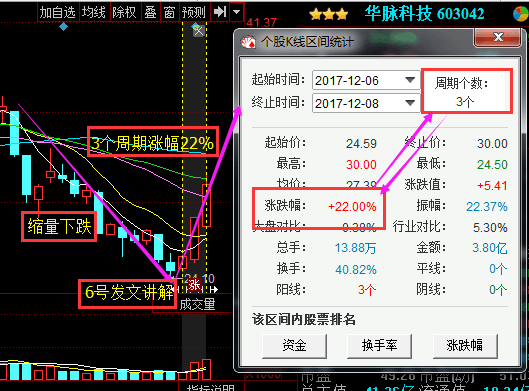The image size is (529, 391).
Task: Click the 成交量 volume panel label
Action: (x=197, y=304)
